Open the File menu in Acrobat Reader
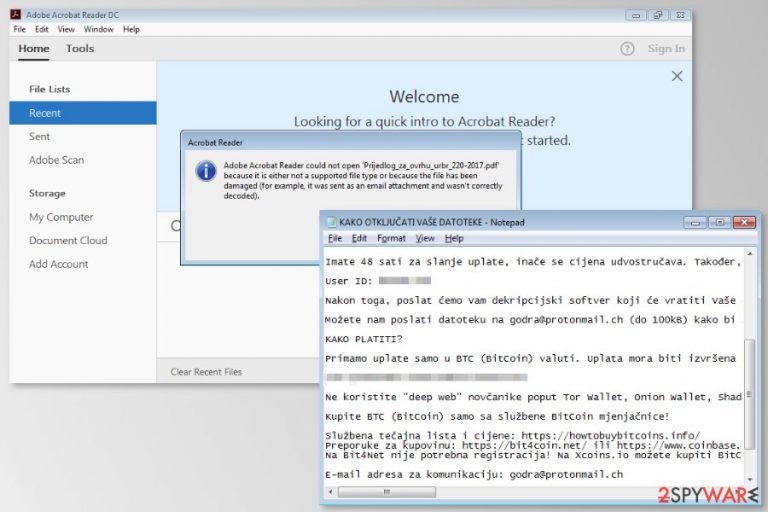This screenshot has width=768, height=512. click(20, 29)
